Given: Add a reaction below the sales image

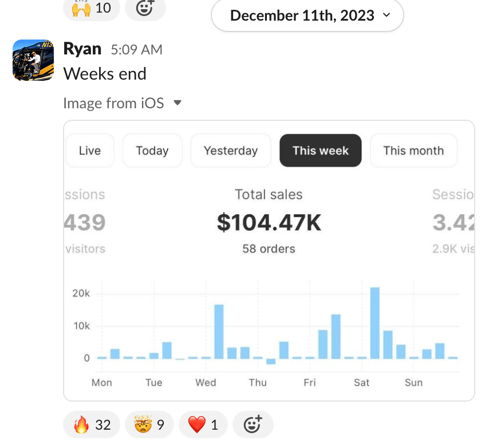Looking at the screenshot, I should pyautogui.click(x=253, y=425).
